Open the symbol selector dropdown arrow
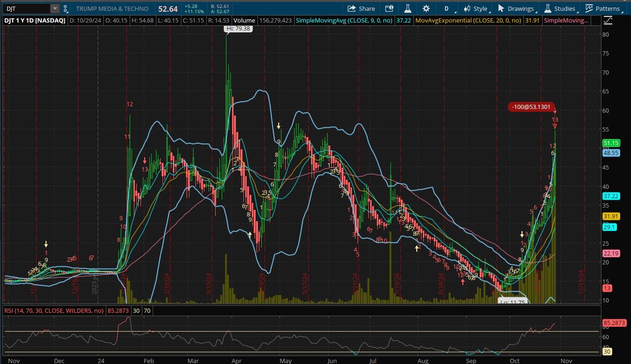Screen dimensions: 631x364 (55, 8)
